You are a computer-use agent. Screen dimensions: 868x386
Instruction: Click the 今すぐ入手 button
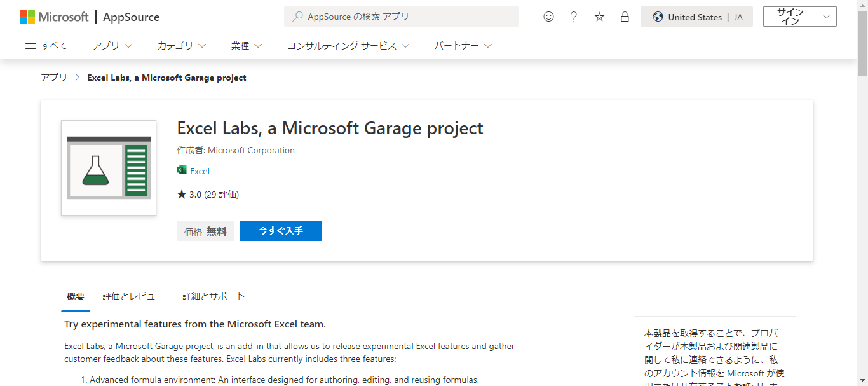click(281, 231)
